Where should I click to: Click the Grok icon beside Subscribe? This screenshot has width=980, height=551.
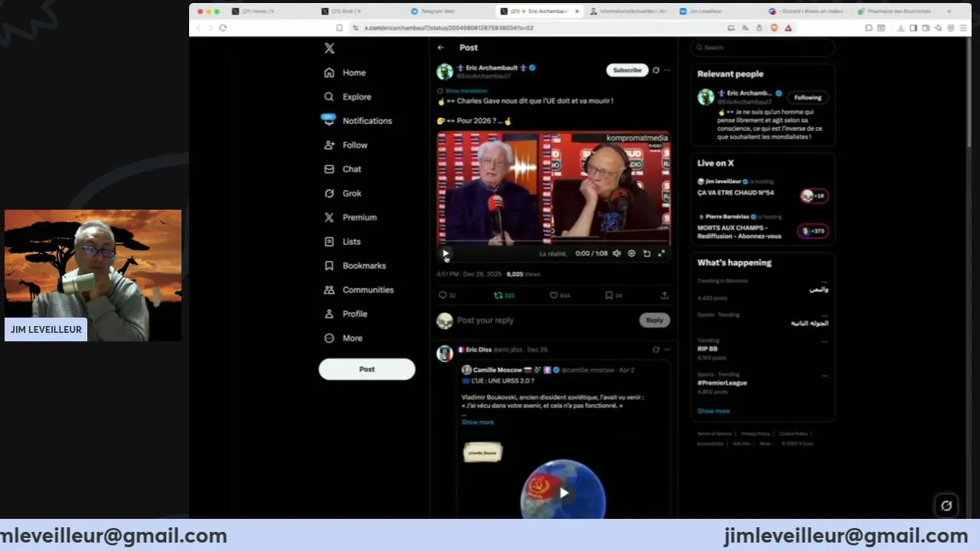656,70
